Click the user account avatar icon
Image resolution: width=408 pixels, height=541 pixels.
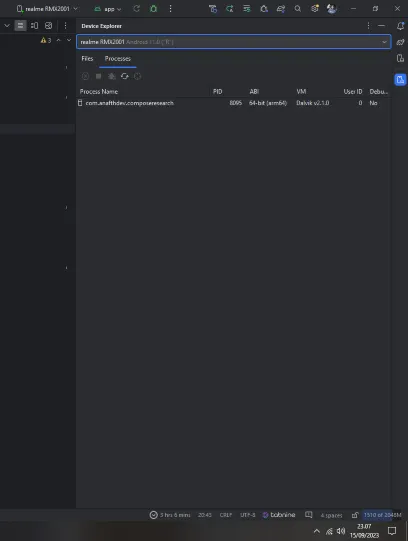pyautogui.click(x=331, y=9)
